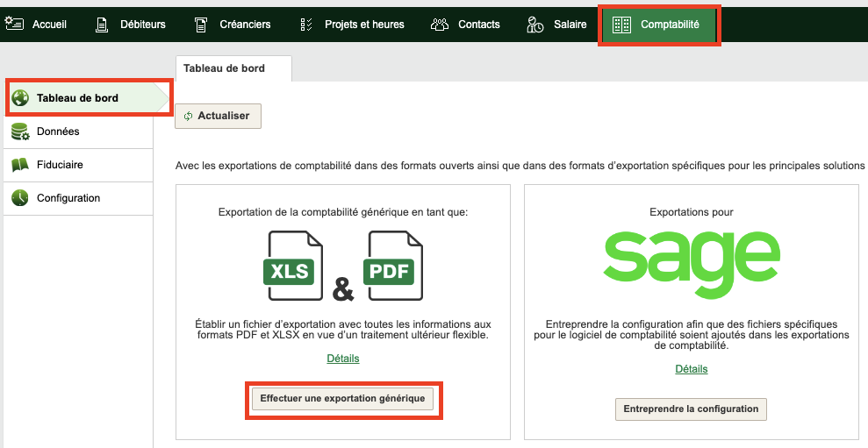
Task: Click the 'Exportations pour' heading text
Action: [x=692, y=212]
